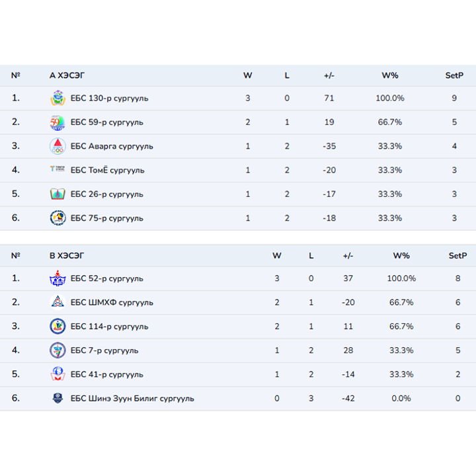Click the ЕБС ШМХФ сургууль logo
Screen dimensions: 476x476
point(58,302)
